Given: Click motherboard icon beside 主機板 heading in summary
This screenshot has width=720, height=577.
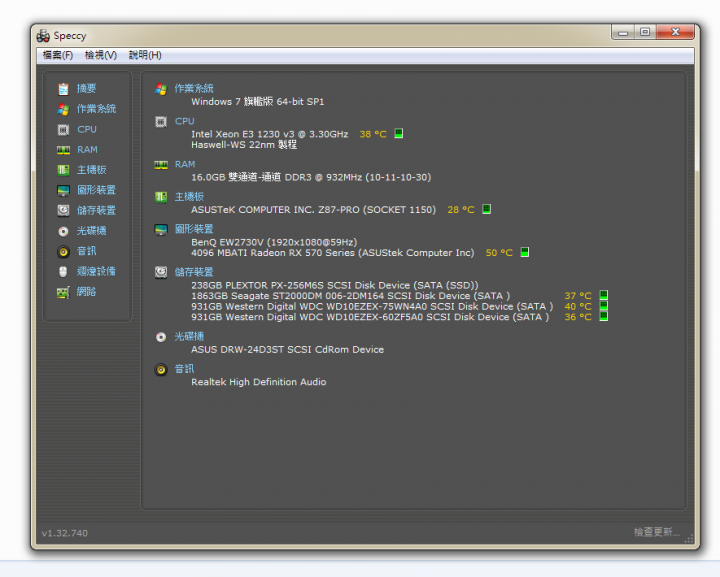Looking at the screenshot, I should [161, 197].
